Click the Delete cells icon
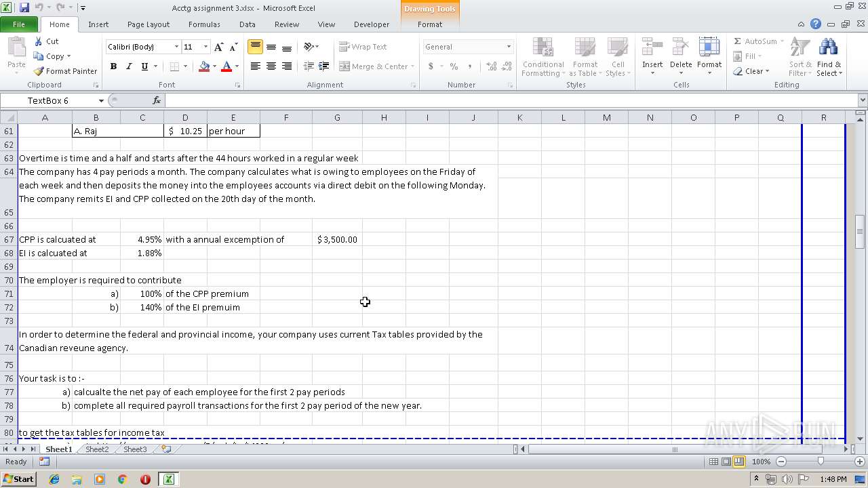This screenshot has width=868, height=488. click(x=681, y=48)
